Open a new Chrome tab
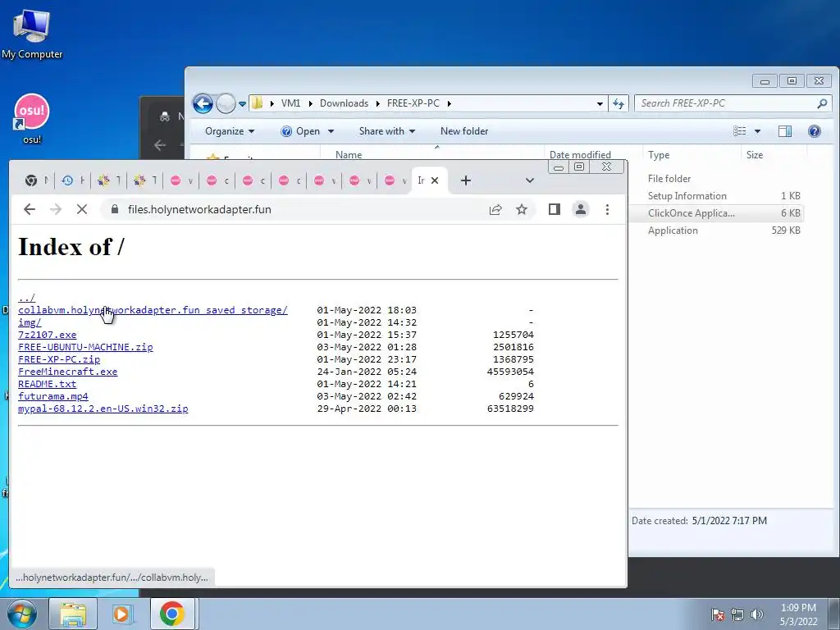The width and height of the screenshot is (840, 630). (466, 180)
